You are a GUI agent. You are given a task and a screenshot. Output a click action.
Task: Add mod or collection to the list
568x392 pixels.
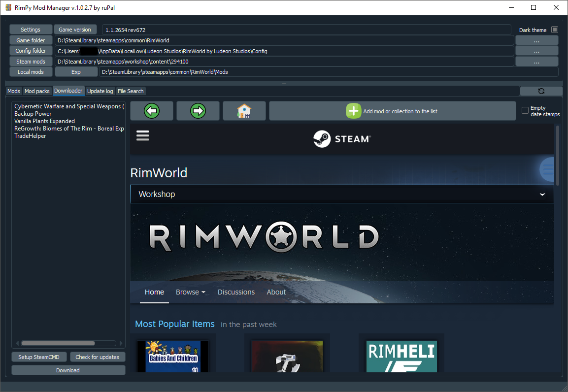coord(392,111)
